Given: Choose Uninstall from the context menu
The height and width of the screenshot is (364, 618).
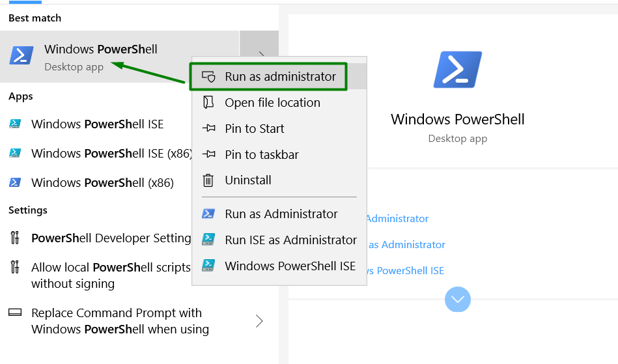Looking at the screenshot, I should [x=279, y=180].
